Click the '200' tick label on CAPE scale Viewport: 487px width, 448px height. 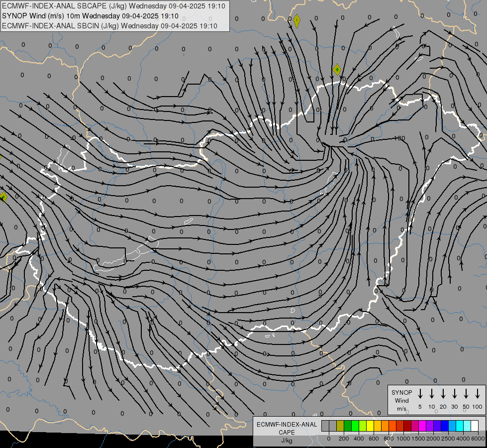[344, 439]
